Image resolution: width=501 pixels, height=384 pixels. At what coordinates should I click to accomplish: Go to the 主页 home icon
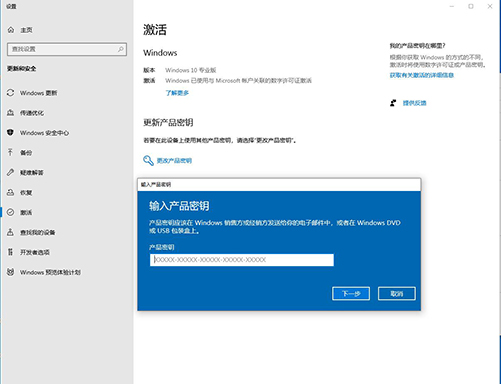click(11, 30)
